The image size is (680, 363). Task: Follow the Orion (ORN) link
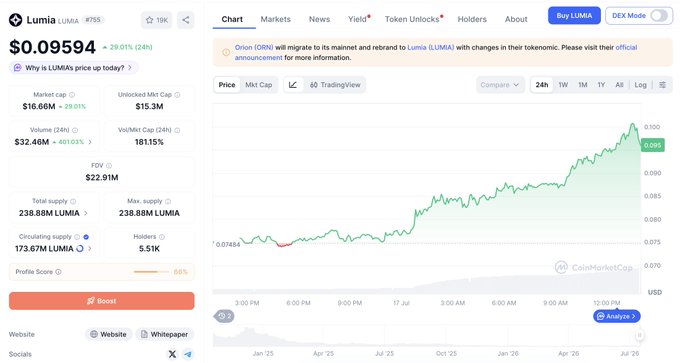254,47
